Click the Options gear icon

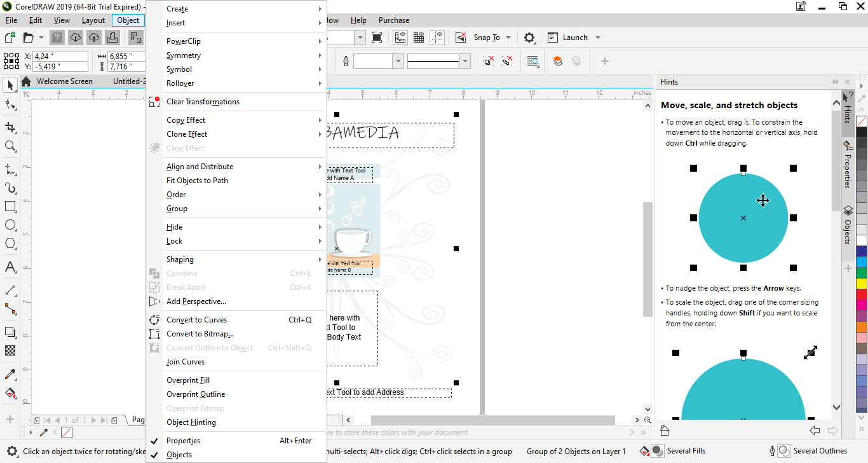point(529,38)
